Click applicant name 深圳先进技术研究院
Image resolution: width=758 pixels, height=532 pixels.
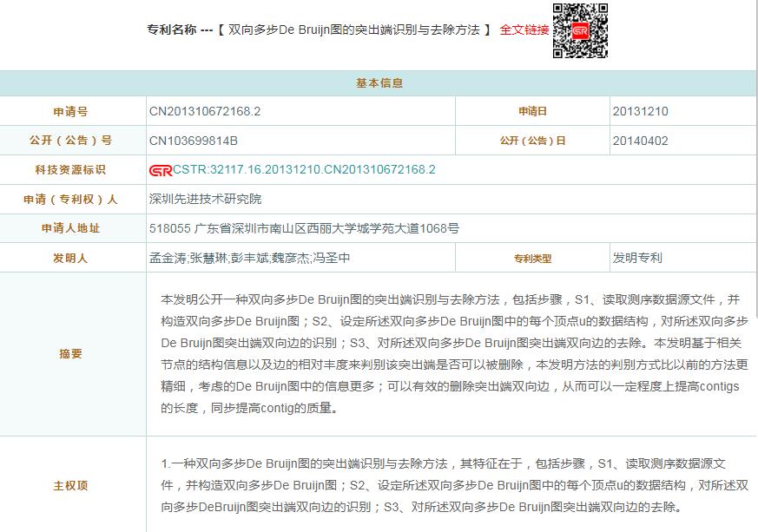(205, 200)
